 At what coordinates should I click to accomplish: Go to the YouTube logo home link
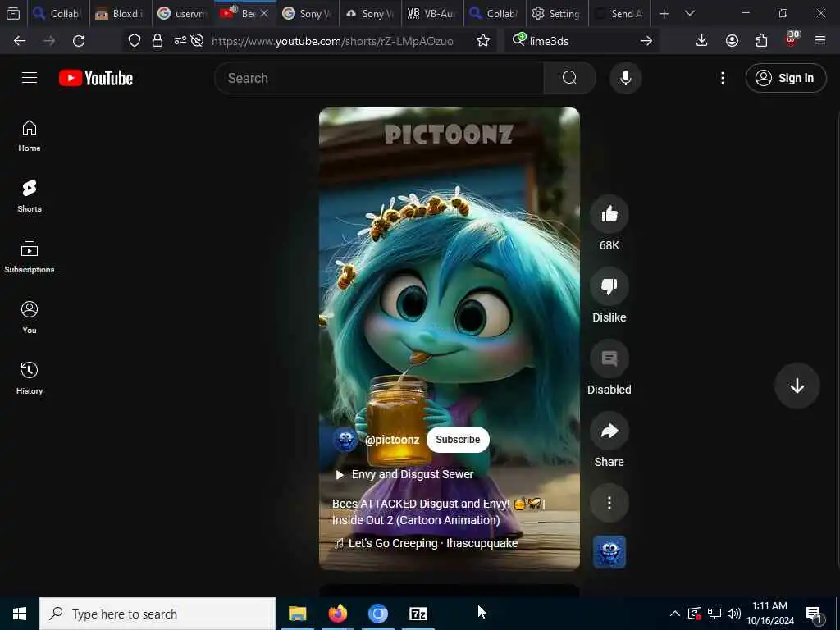point(96,78)
